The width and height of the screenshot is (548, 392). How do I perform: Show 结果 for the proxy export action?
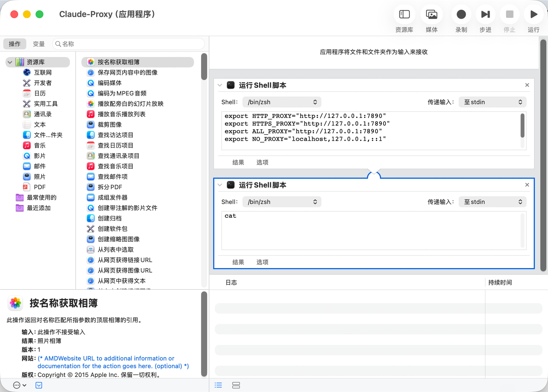[238, 162]
